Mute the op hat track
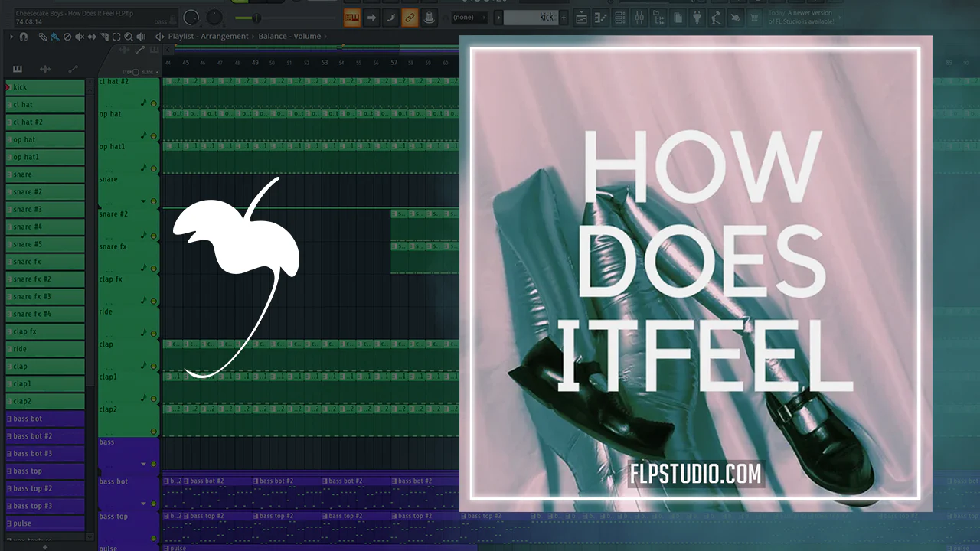 tap(154, 136)
